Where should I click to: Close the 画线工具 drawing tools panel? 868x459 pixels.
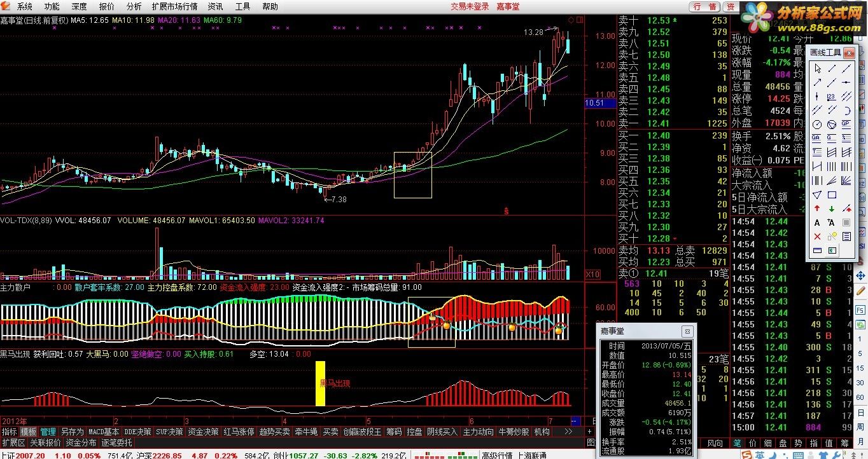click(x=849, y=53)
